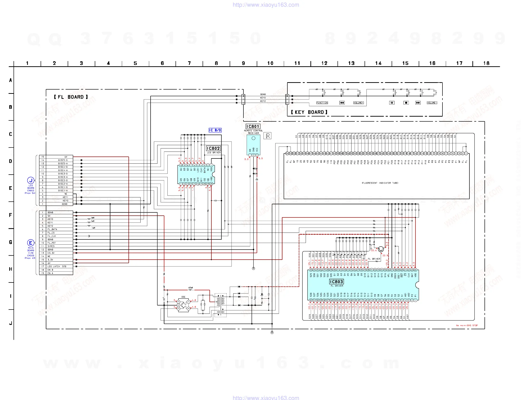This screenshot has height=400, width=532.
Task: Click the IC803 FL driver label
Action: (336, 282)
